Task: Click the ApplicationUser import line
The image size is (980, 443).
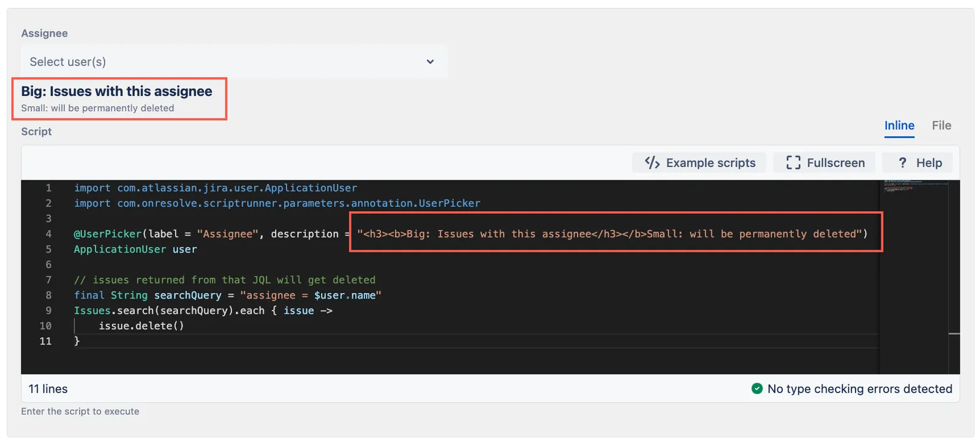Action: point(216,188)
